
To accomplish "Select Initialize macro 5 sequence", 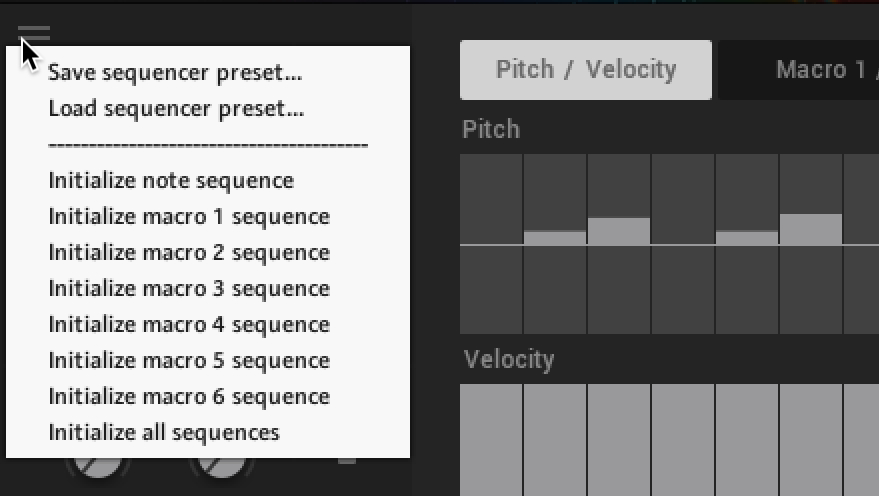I will [x=189, y=360].
